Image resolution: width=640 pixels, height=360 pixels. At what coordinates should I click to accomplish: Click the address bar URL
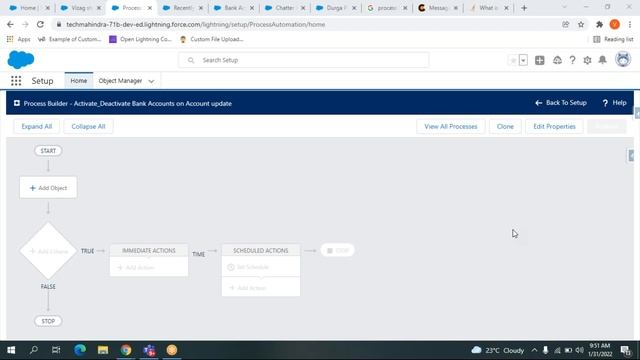tap(196, 24)
